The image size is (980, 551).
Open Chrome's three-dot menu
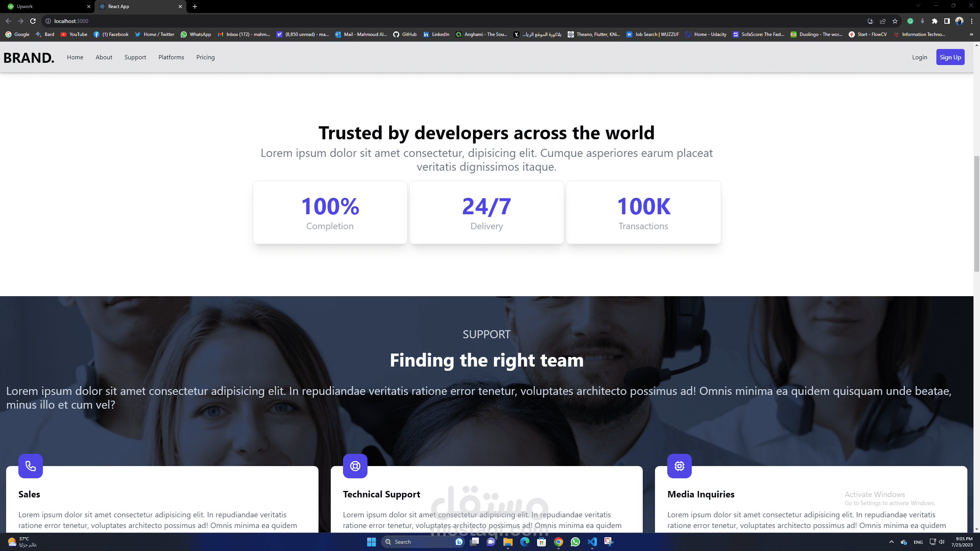point(972,21)
